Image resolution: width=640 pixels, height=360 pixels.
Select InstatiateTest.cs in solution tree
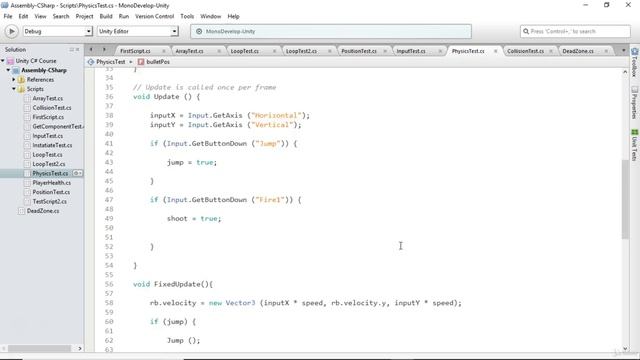coord(52,145)
